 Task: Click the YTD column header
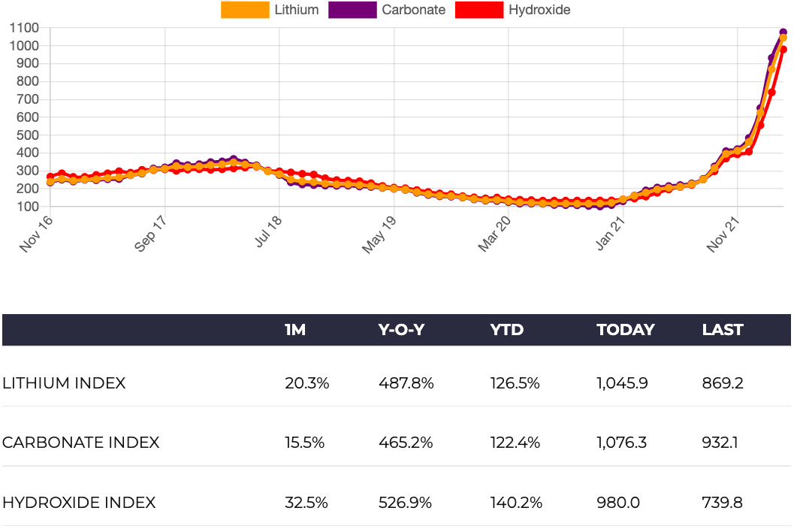point(506,330)
